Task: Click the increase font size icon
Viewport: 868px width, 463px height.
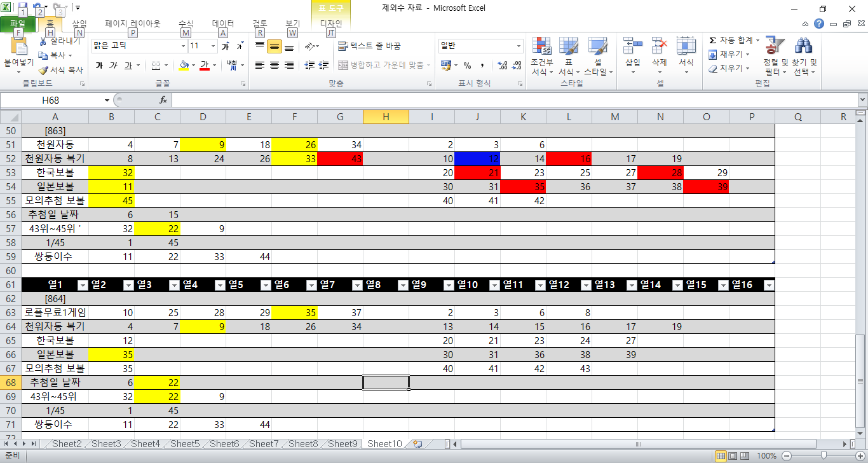Action: [225, 46]
